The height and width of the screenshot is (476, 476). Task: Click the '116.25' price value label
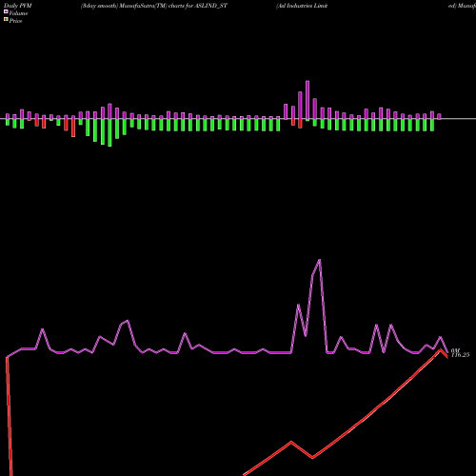[460, 355]
